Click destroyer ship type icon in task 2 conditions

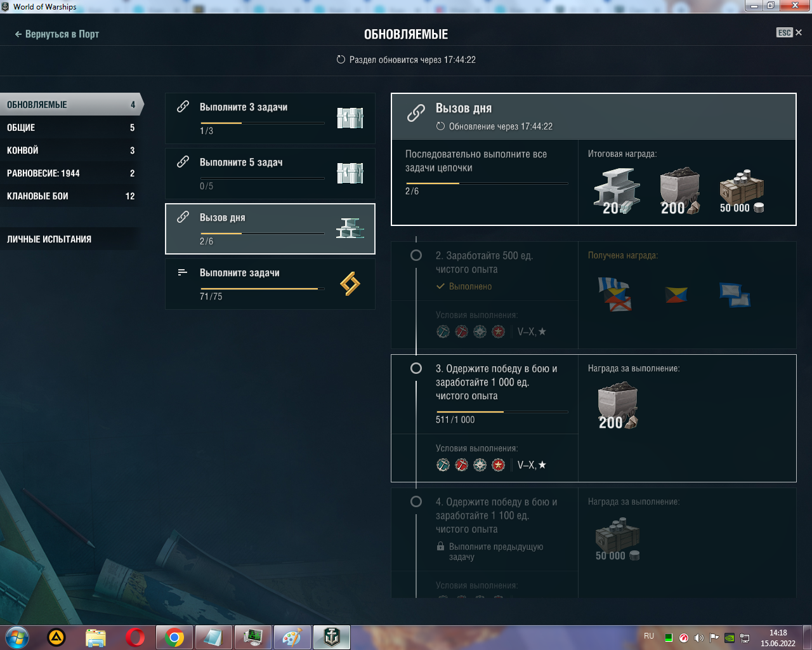coord(443,331)
